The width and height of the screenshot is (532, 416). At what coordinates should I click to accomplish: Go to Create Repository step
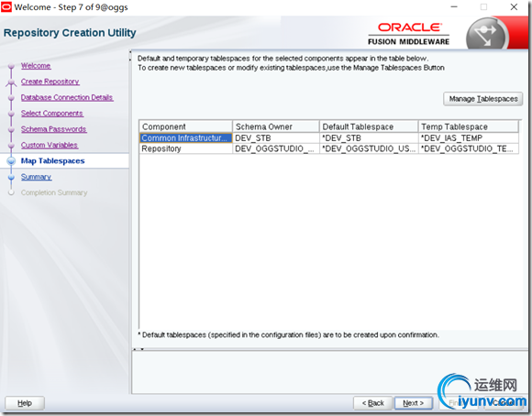click(50, 82)
